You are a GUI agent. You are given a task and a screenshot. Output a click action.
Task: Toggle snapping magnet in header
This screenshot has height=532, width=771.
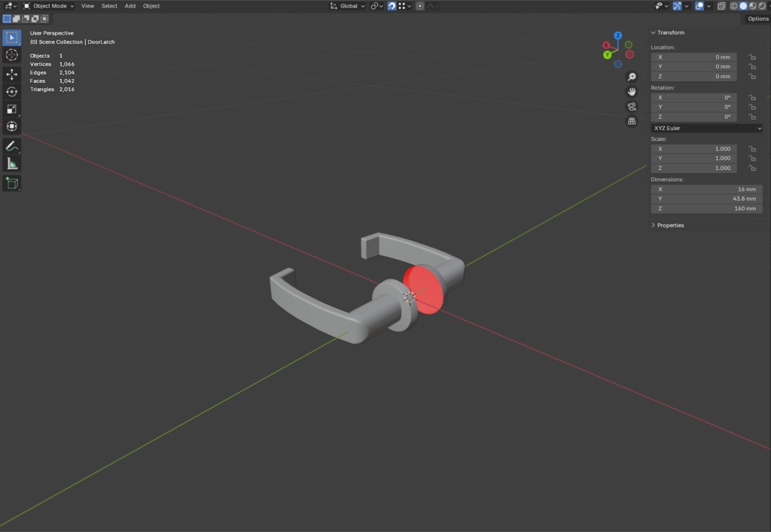(x=392, y=6)
